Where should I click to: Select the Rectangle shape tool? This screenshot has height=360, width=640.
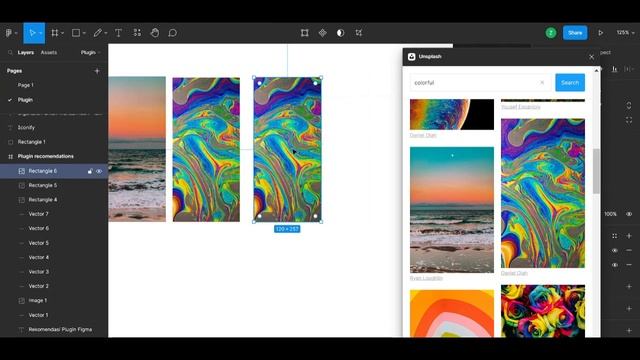[76, 33]
